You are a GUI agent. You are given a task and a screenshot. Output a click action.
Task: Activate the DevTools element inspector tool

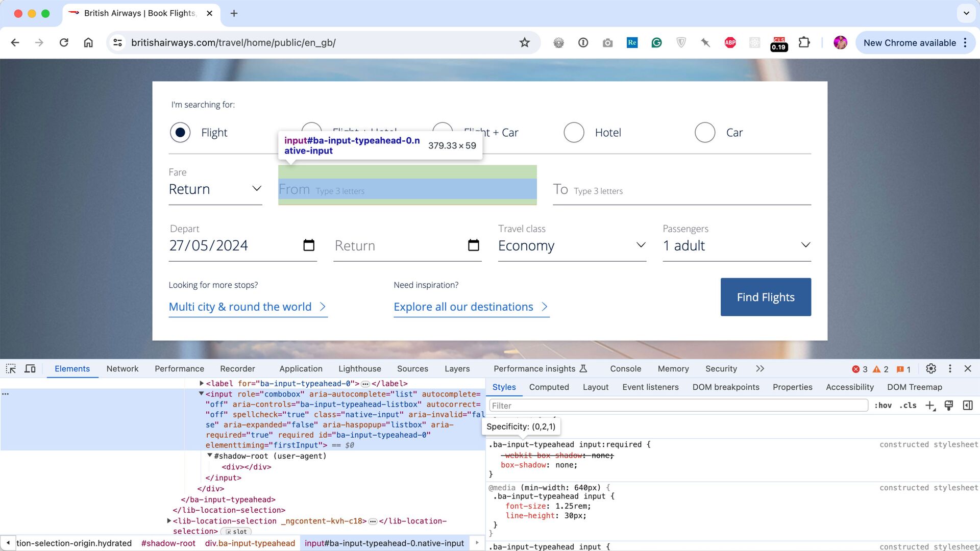[11, 369]
